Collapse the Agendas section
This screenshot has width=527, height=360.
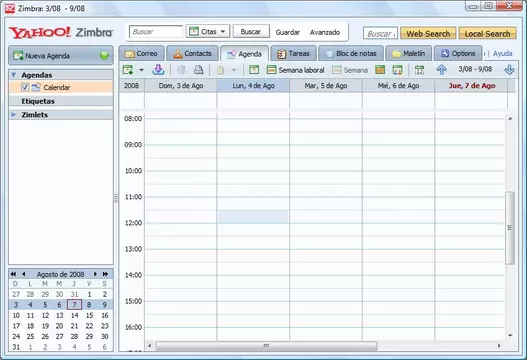(14, 75)
